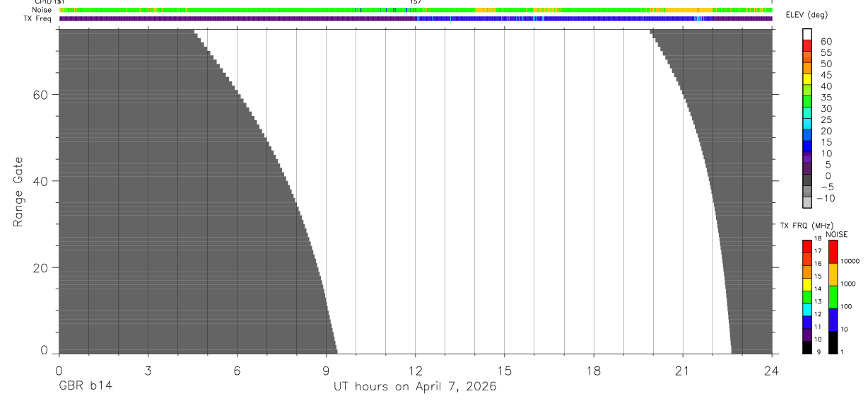Click the white top swatch of ELEV colorbar

807,35
